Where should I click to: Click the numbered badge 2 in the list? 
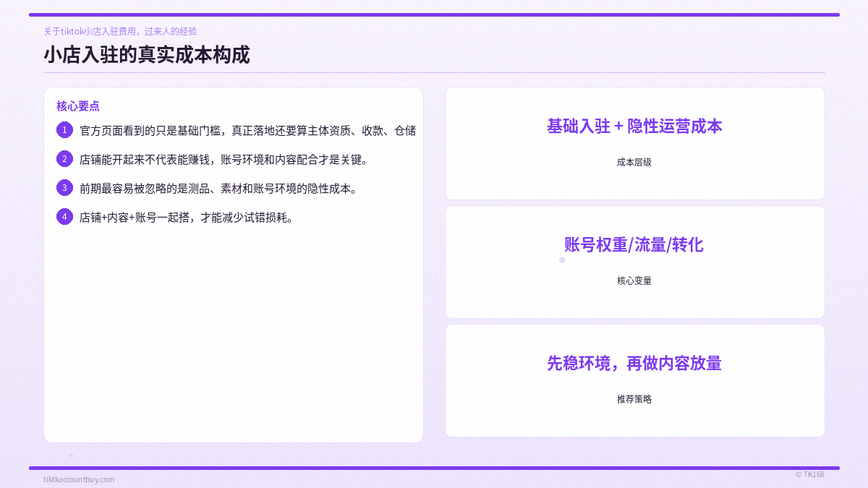click(64, 159)
